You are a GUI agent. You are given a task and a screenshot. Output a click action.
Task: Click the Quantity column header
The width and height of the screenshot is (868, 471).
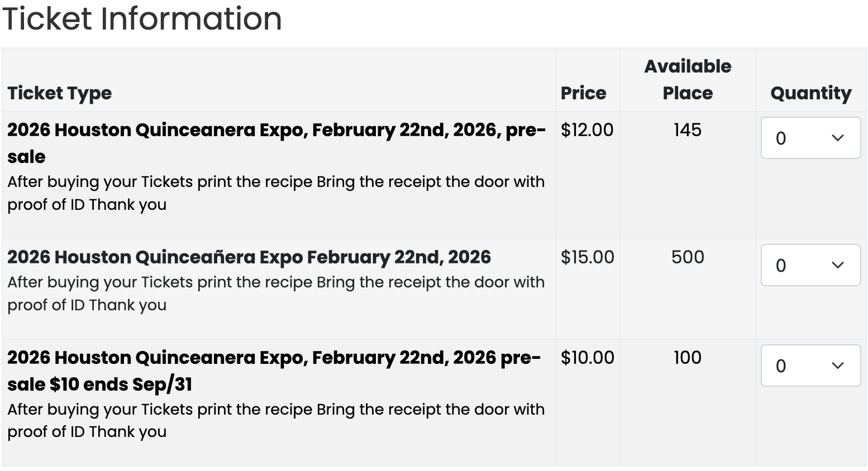point(811,93)
